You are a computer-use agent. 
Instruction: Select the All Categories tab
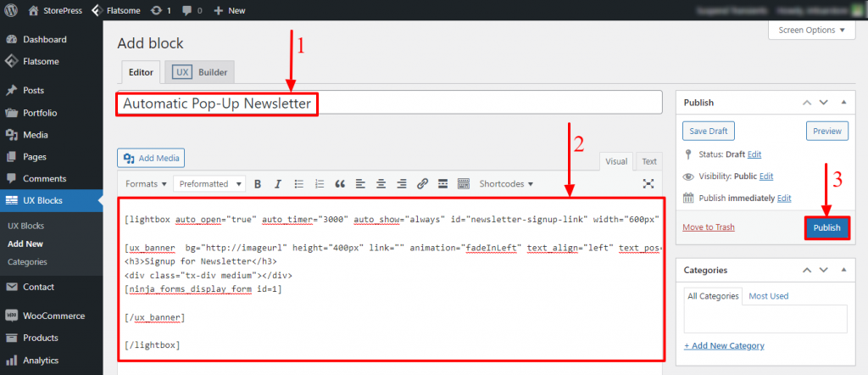click(713, 296)
